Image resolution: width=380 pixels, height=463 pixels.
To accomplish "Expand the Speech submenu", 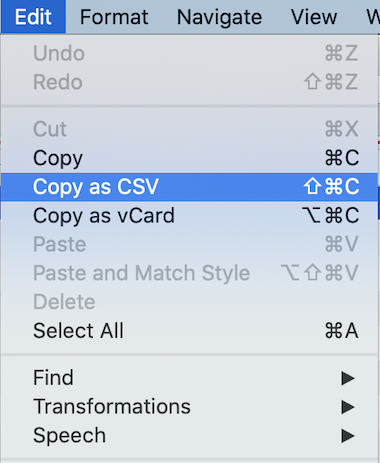I will click(189, 435).
